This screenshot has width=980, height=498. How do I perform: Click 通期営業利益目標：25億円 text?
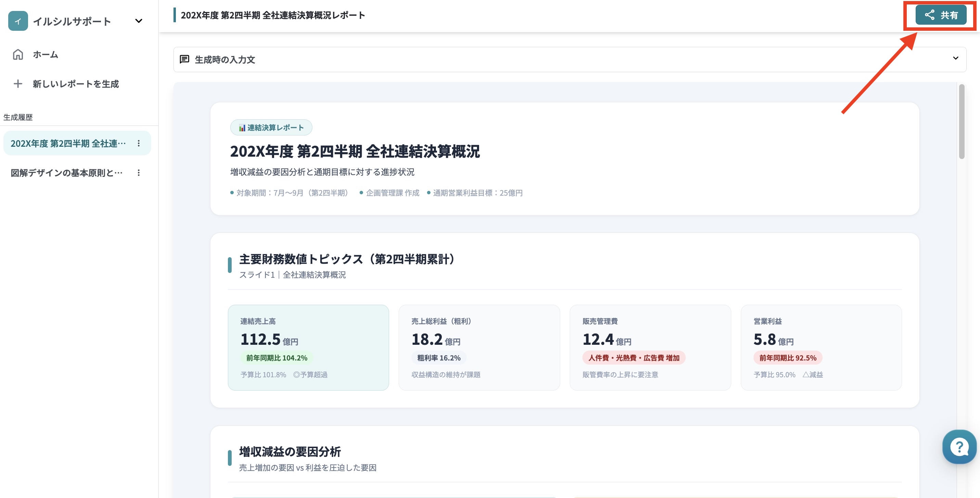coord(478,193)
